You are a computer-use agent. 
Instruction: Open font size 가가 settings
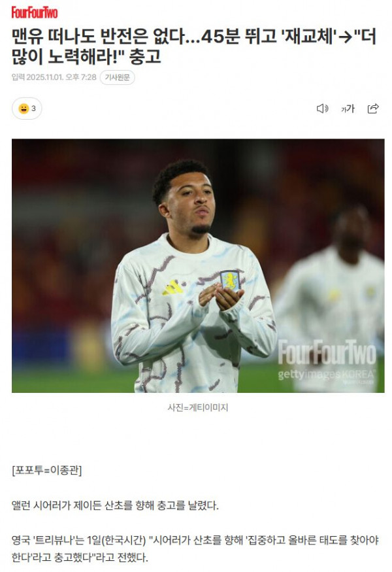pos(348,109)
